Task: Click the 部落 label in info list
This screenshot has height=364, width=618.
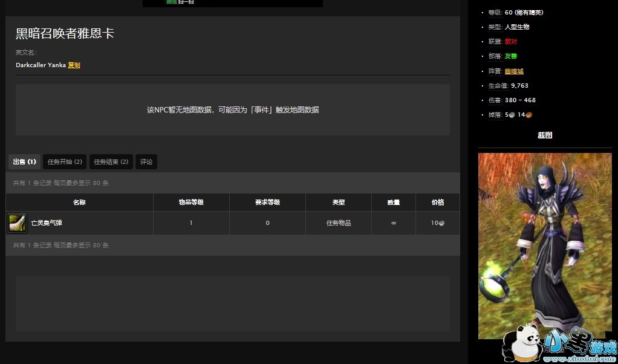Action: [495, 56]
